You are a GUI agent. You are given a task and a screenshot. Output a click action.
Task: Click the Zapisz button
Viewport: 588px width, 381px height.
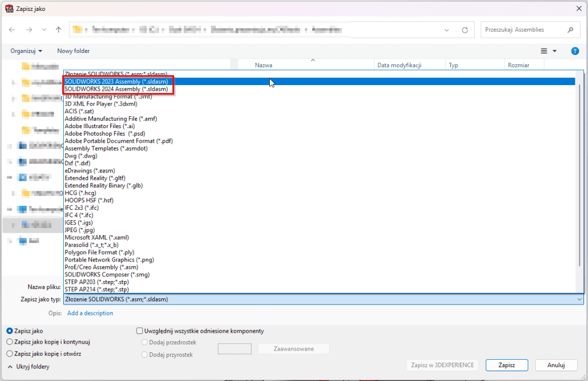(x=506, y=365)
